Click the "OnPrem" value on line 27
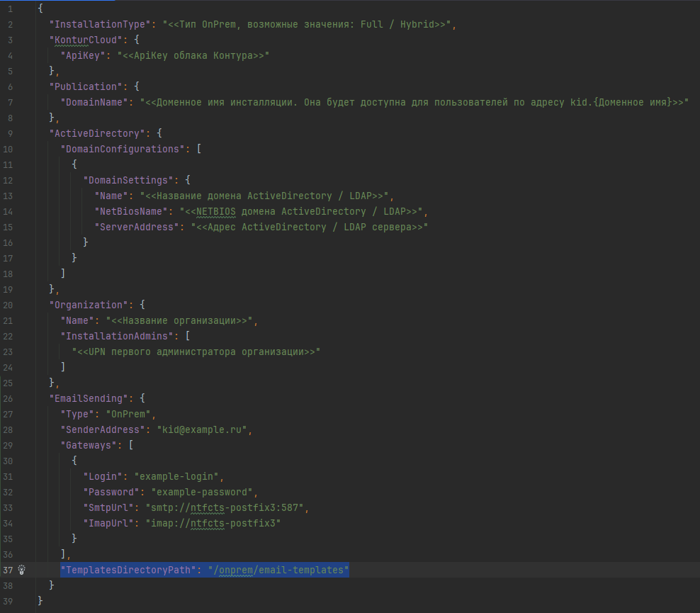 128,414
